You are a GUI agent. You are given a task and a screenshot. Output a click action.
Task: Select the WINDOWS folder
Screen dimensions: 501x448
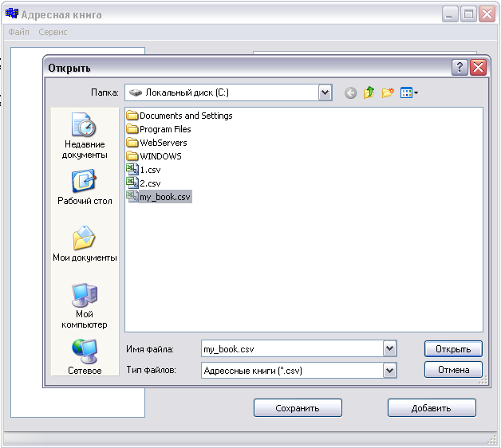[x=154, y=156]
